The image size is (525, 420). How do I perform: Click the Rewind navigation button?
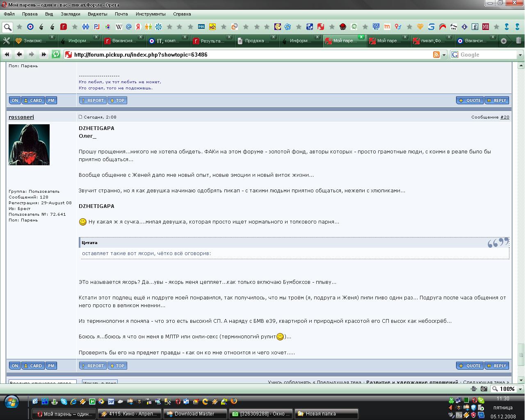point(7,54)
